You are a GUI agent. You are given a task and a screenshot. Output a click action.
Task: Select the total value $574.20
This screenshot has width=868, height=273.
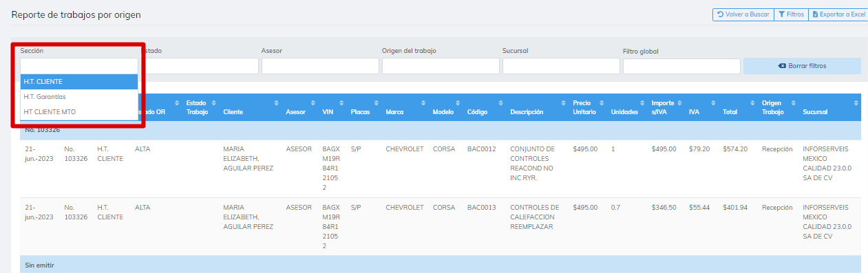[735, 149]
